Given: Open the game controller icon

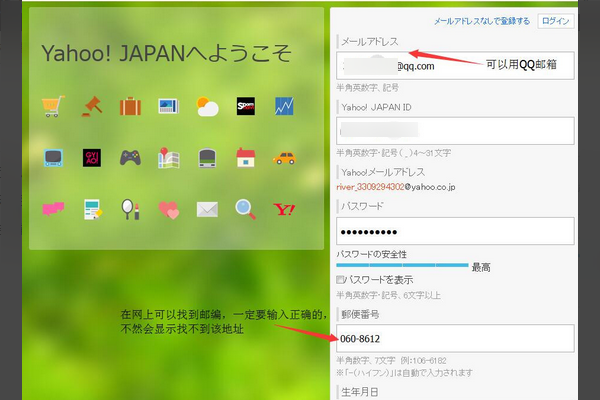Looking at the screenshot, I should point(130,157).
